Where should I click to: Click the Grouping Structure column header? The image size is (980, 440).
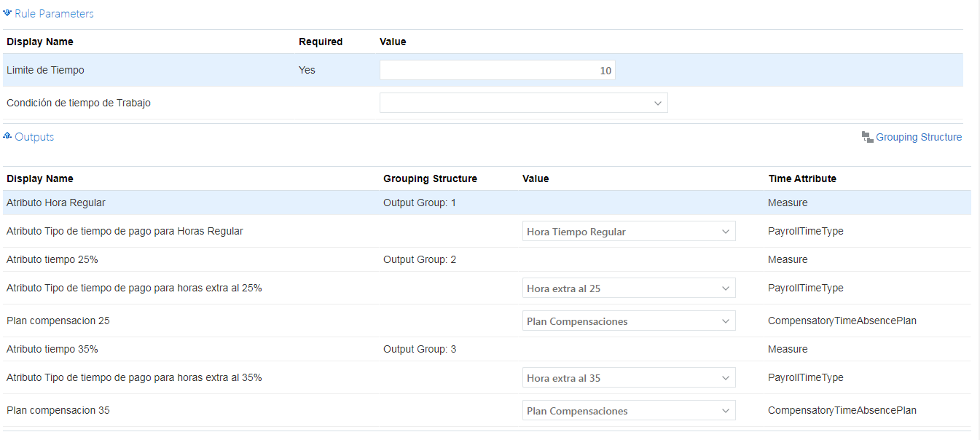coord(430,178)
